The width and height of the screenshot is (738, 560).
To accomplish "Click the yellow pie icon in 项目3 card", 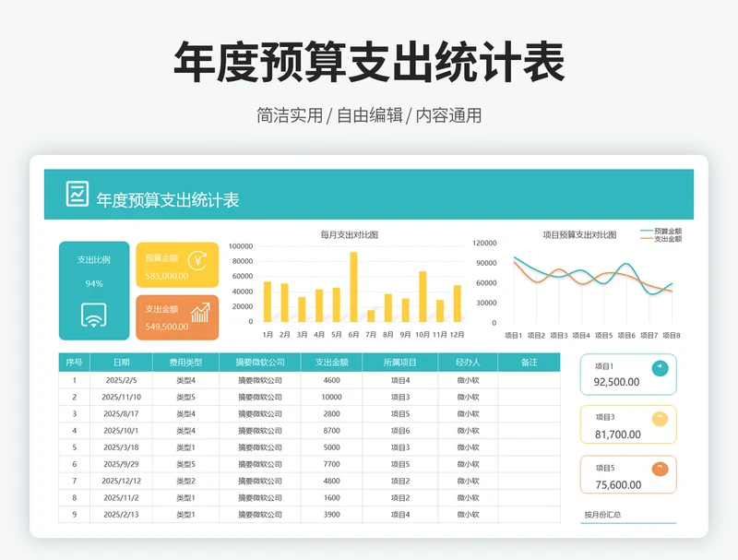I will pyautogui.click(x=660, y=419).
